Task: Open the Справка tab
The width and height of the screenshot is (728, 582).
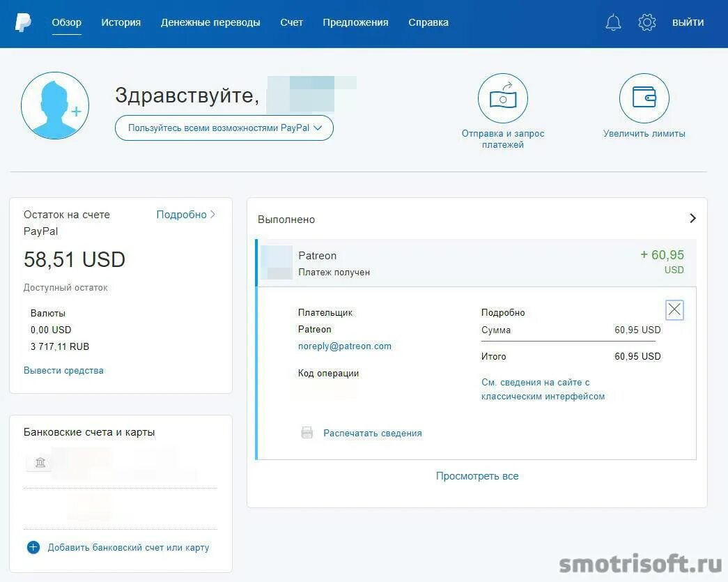Action: pyautogui.click(x=428, y=22)
